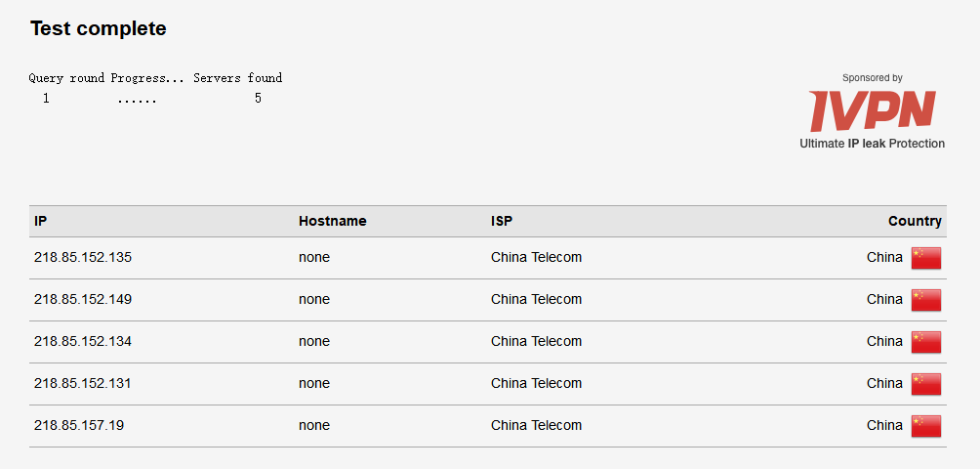Screen dimensions: 980x469
Task: Click IP address 218.85.152.149
Action: [x=83, y=299]
